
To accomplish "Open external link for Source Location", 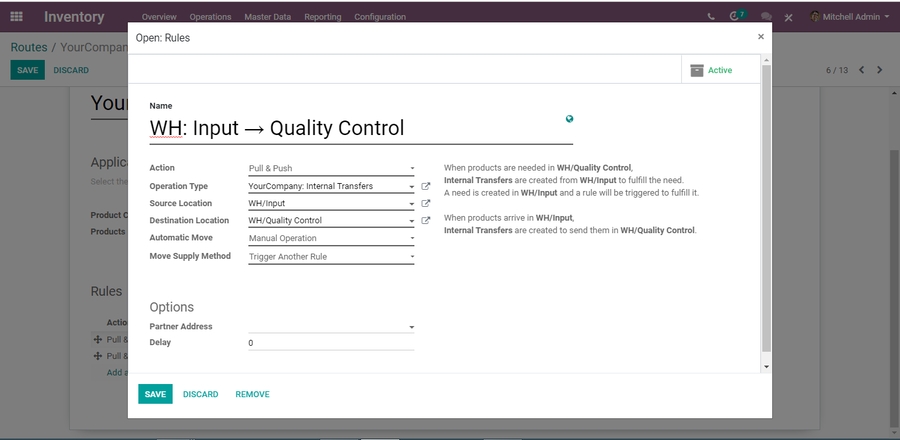I will pos(425,203).
